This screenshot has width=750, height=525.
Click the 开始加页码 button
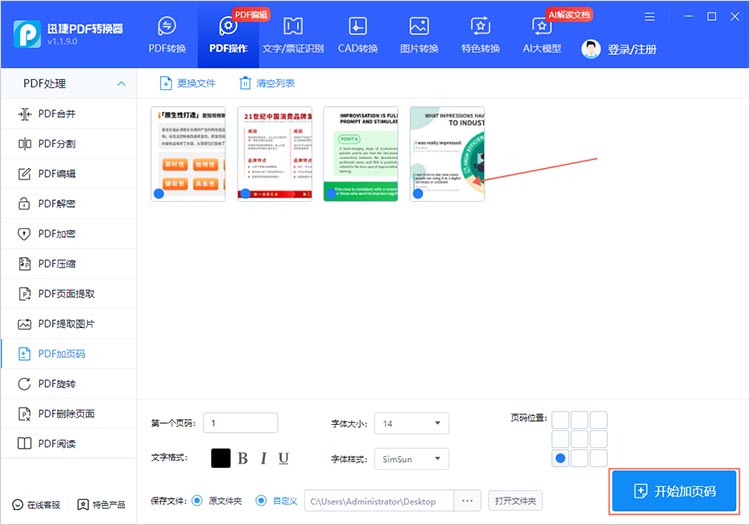[x=675, y=492]
